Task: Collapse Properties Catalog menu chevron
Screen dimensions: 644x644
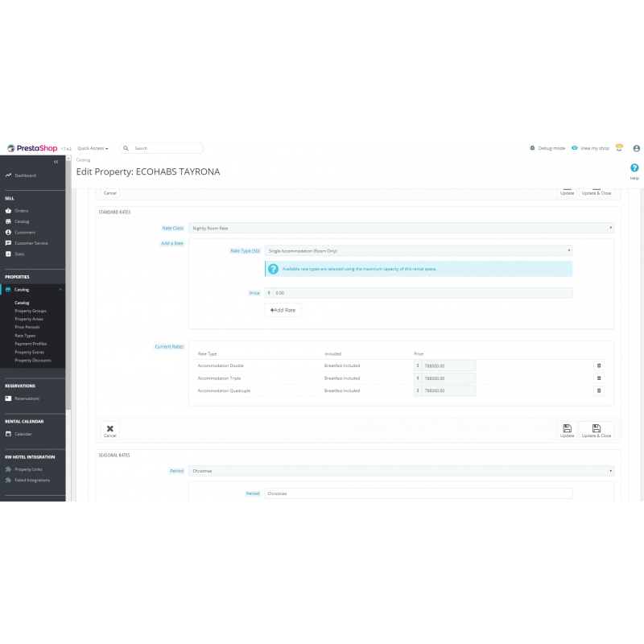Action: click(x=60, y=290)
